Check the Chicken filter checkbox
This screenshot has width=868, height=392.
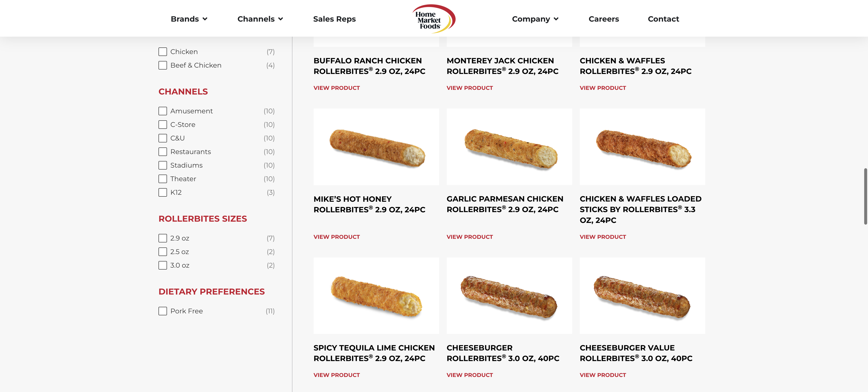[163, 51]
